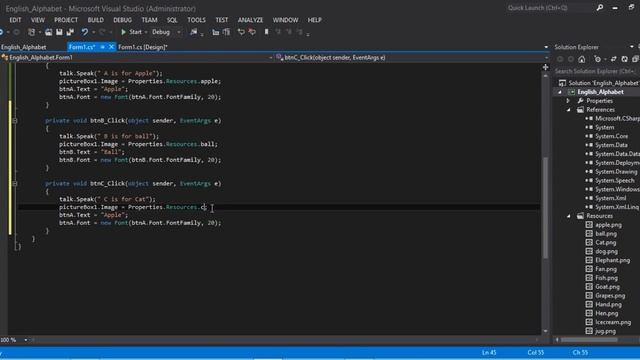
Task: Select apple.png in the Resources folder
Action: (x=608, y=225)
